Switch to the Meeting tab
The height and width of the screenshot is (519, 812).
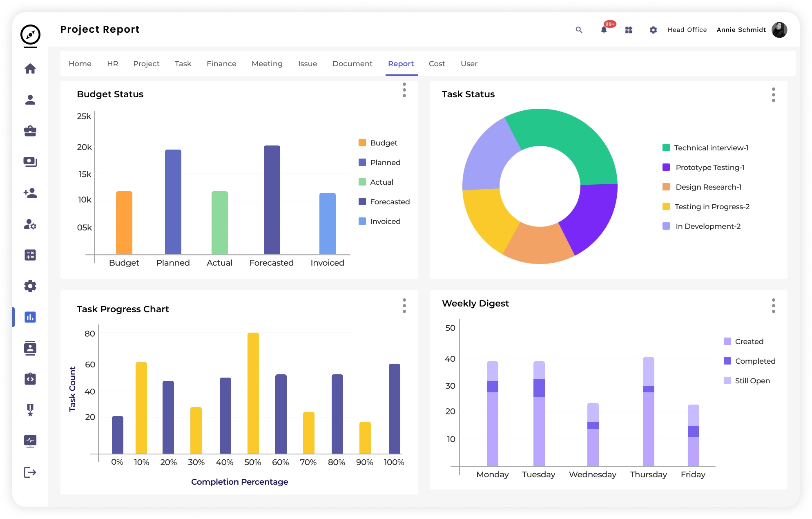pyautogui.click(x=267, y=64)
